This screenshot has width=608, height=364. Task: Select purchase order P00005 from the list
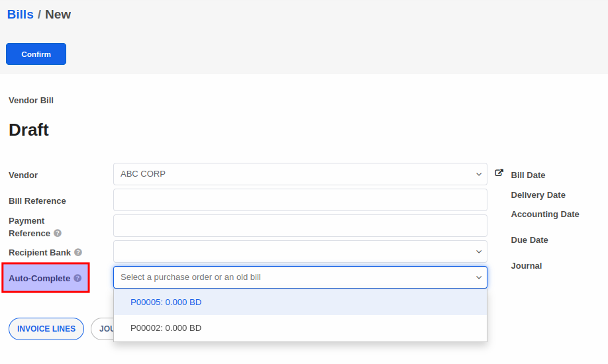166,302
